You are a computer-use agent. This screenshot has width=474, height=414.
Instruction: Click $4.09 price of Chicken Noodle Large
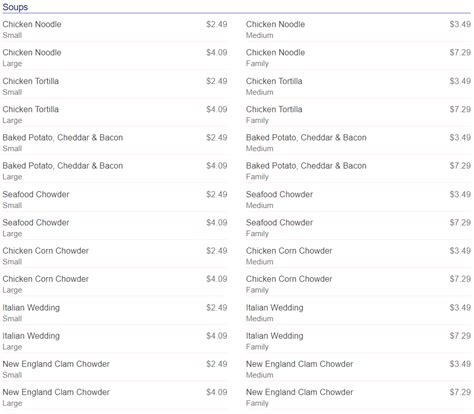(x=217, y=53)
